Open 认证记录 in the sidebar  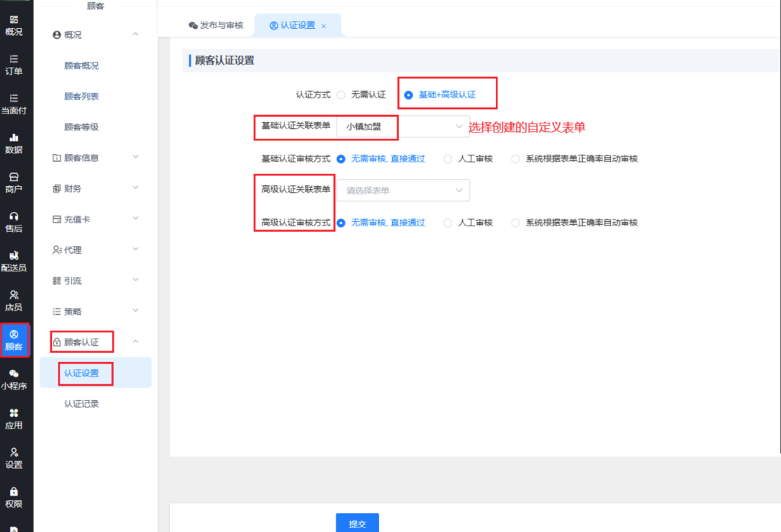(82, 404)
